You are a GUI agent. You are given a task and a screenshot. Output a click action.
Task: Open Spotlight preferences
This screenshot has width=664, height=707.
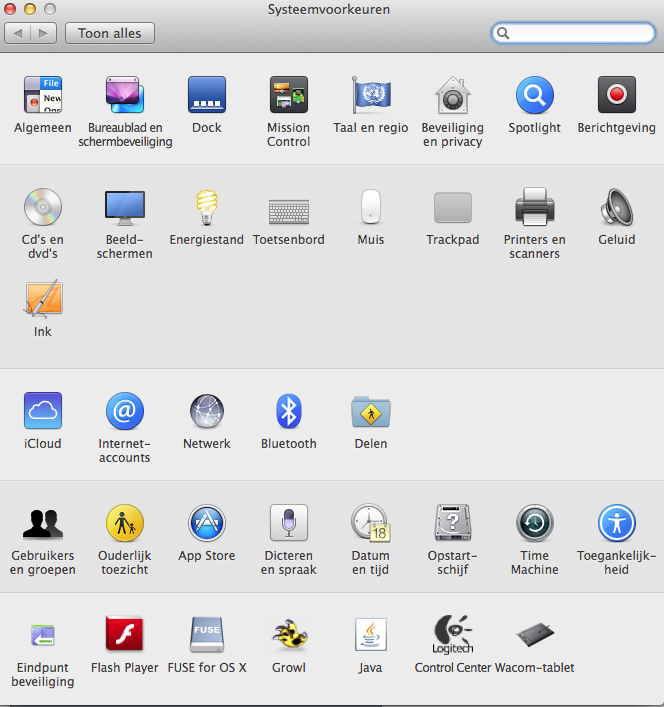535,95
